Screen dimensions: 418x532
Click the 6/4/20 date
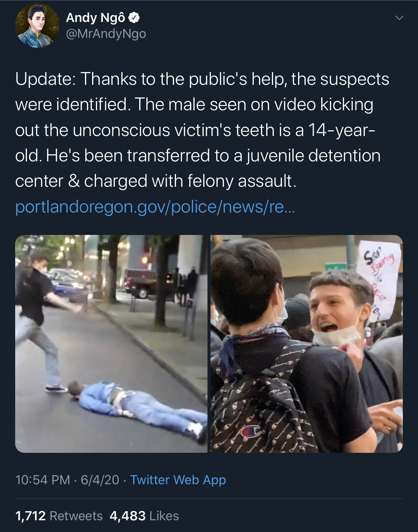coord(100,480)
